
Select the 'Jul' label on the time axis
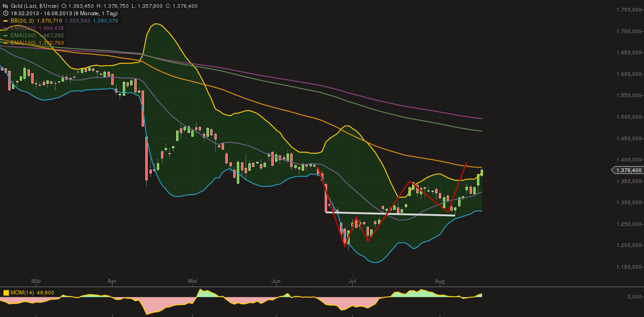[352, 281]
